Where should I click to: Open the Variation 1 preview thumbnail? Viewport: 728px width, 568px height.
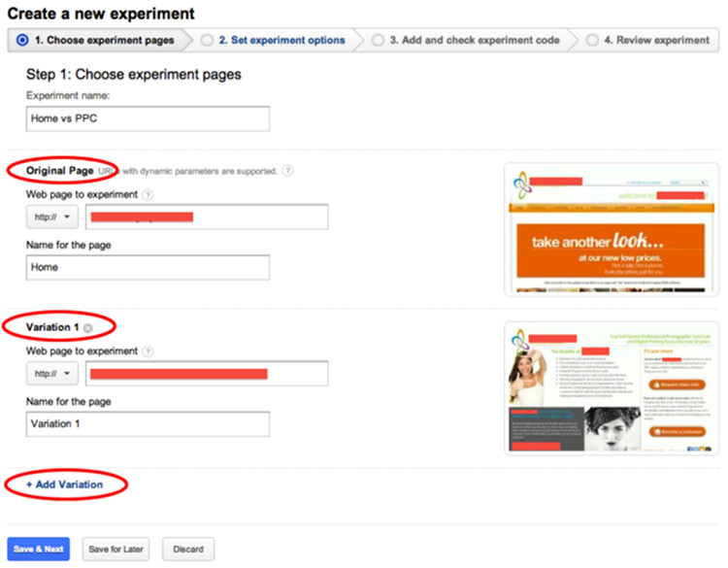[611, 387]
